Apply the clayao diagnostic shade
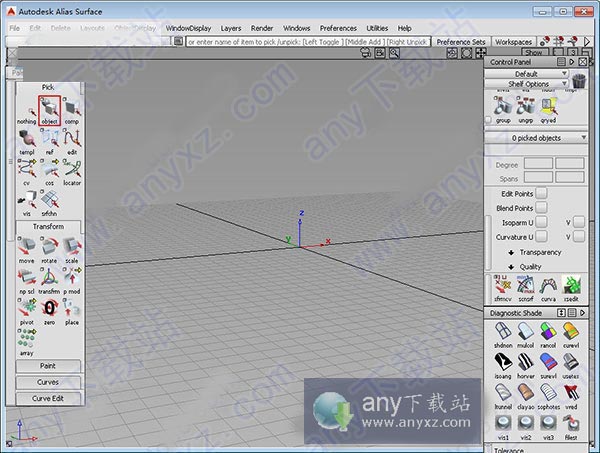The image size is (600, 453). pyautogui.click(x=525, y=396)
